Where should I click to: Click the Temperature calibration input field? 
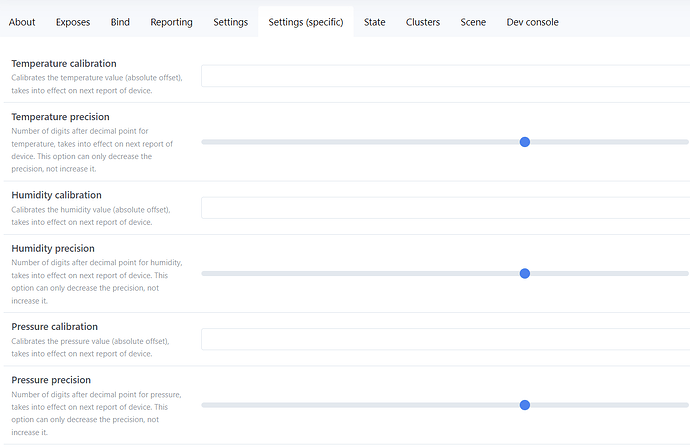coord(445,76)
